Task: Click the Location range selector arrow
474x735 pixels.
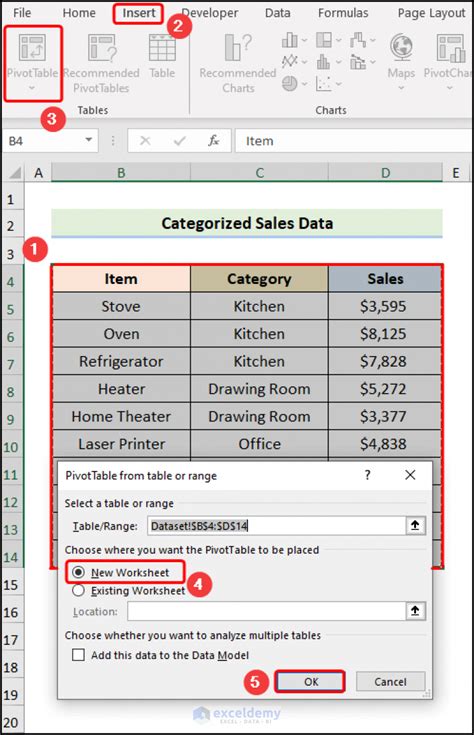Action: coord(415,611)
